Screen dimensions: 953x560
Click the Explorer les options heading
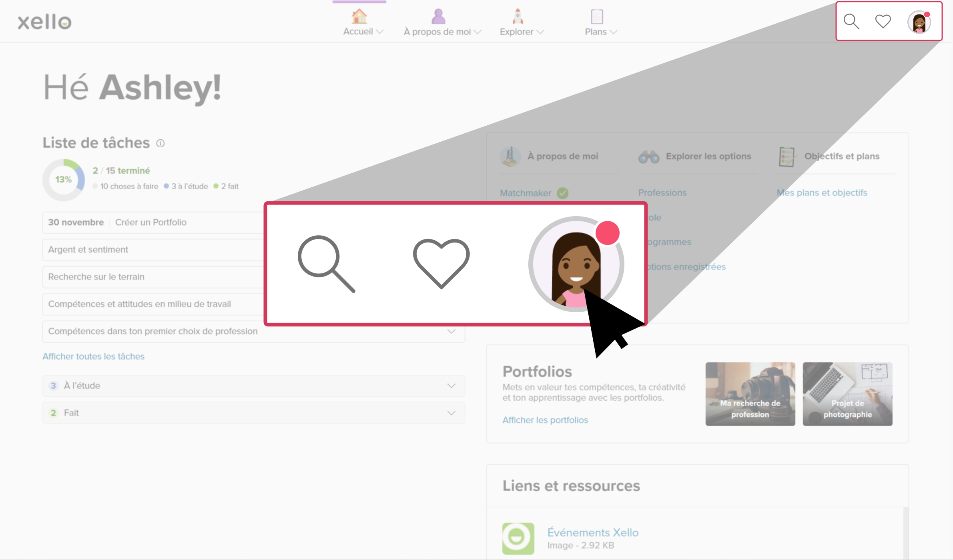click(x=708, y=157)
